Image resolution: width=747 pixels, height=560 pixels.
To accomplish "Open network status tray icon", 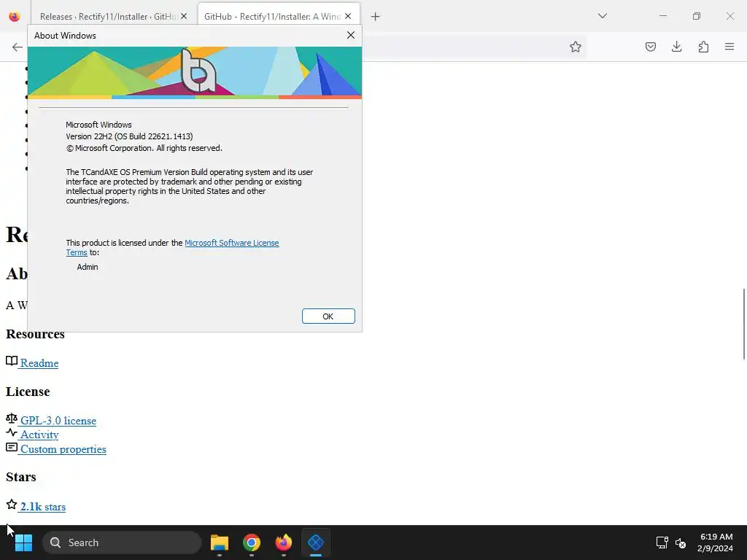I will tap(662, 542).
